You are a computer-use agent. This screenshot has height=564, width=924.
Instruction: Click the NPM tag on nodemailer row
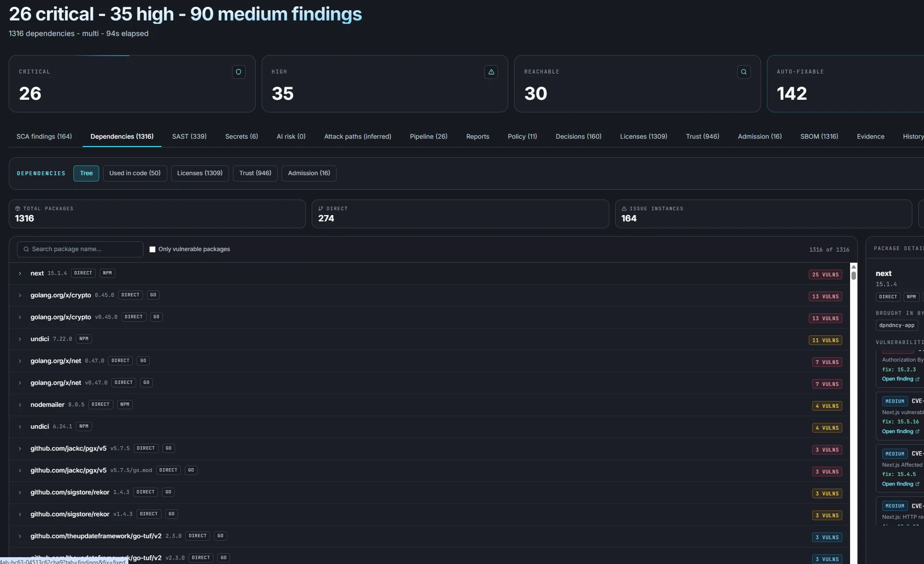(x=124, y=404)
